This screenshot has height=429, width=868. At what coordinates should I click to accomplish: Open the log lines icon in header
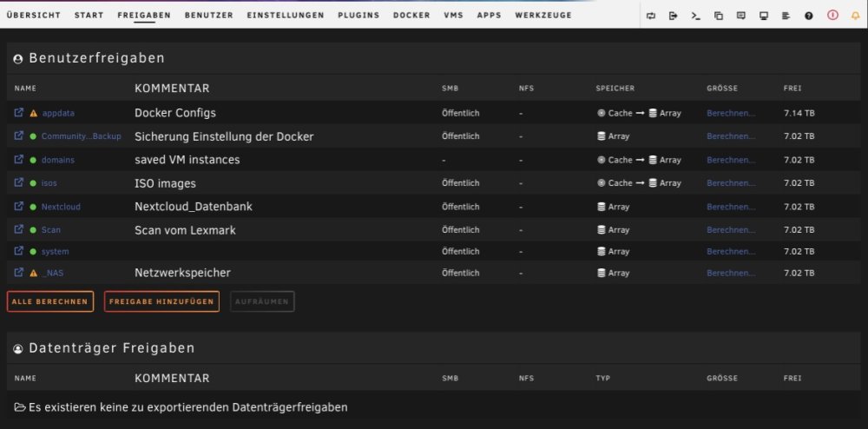786,16
